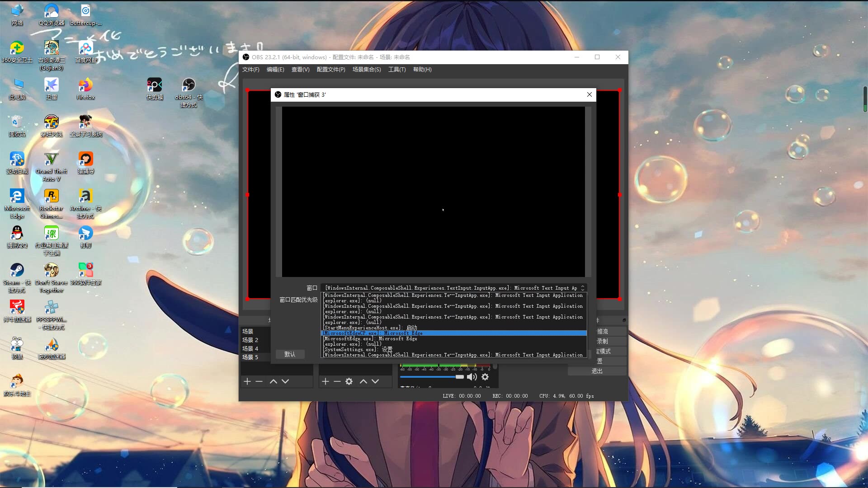Screen dimensions: 868x488
Task: Open the Arctime shortcut desktop icon
Action: 86,204
